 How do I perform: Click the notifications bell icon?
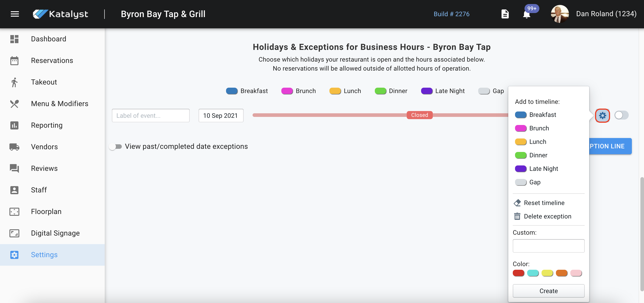click(x=526, y=14)
